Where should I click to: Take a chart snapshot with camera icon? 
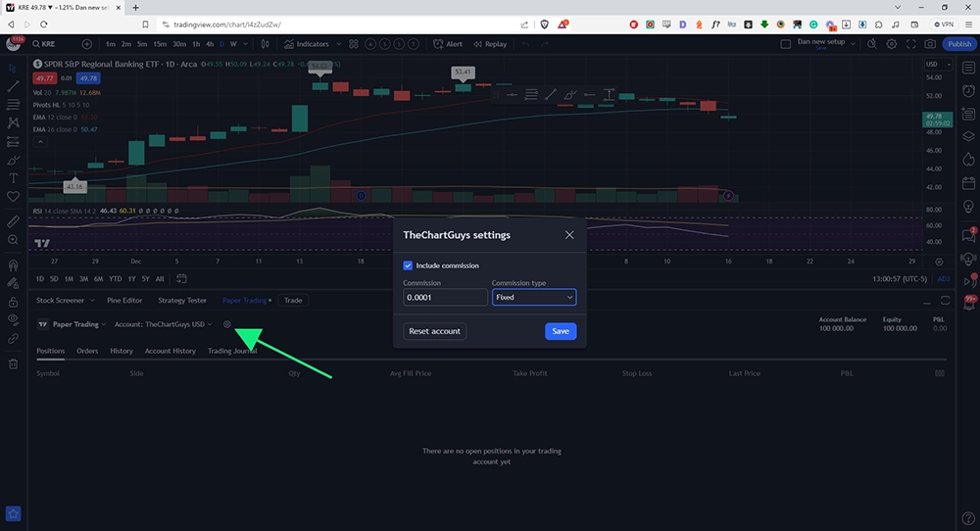point(931,44)
